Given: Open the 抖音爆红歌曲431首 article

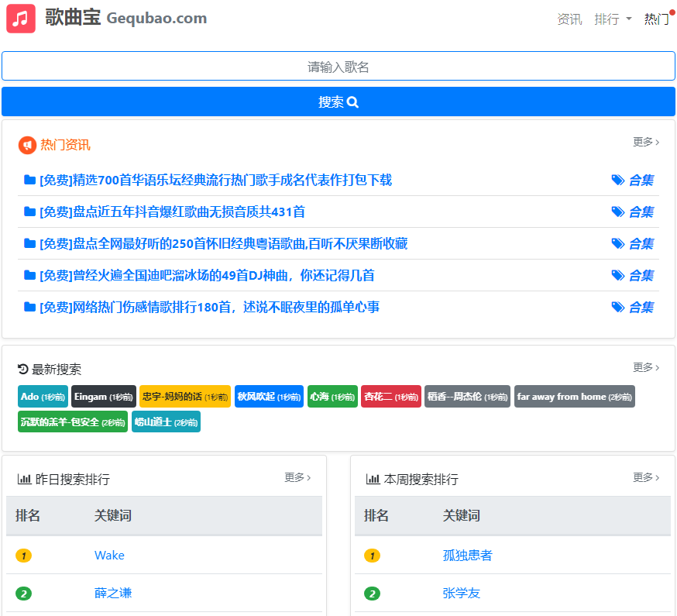Looking at the screenshot, I should tap(172, 212).
